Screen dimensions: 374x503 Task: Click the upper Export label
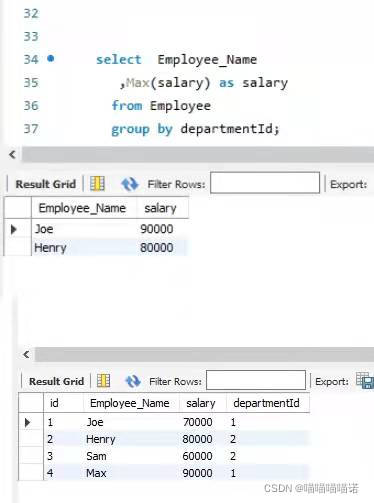click(x=348, y=184)
